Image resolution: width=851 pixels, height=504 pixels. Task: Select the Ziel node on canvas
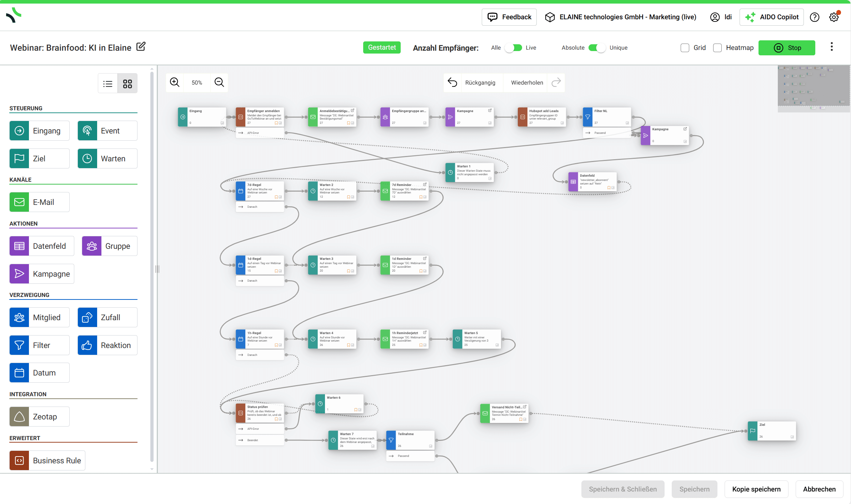tap(772, 431)
